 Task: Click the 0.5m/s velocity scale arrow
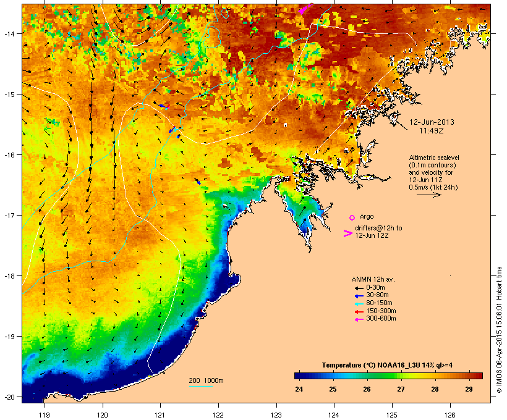click(429, 195)
